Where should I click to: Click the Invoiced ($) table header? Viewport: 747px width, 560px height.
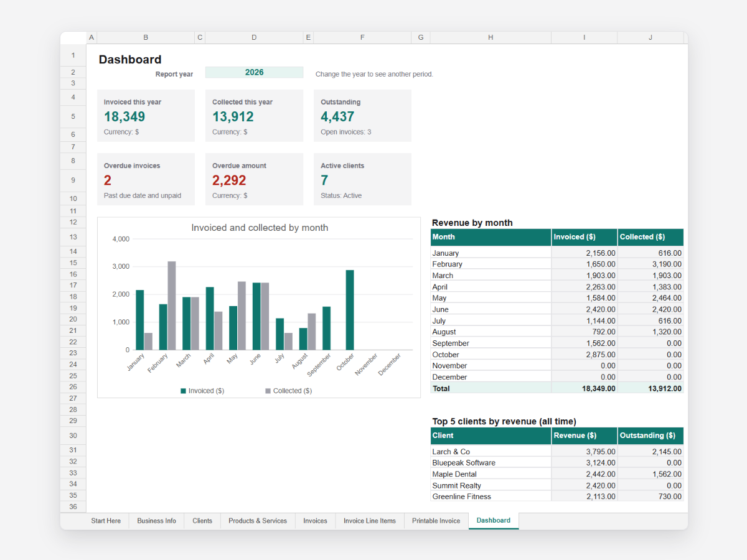[585, 237]
